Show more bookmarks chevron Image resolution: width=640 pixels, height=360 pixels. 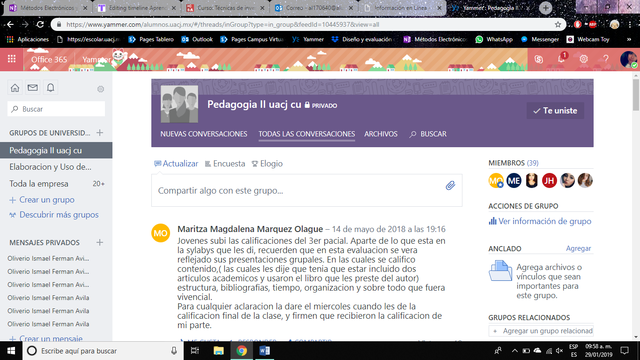[629, 40]
